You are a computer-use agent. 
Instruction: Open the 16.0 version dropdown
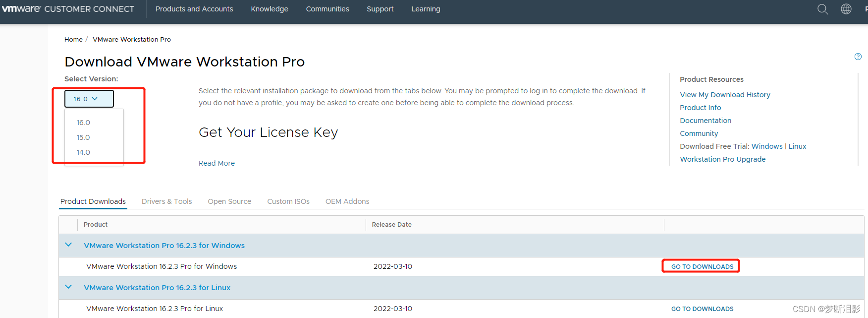click(89, 99)
